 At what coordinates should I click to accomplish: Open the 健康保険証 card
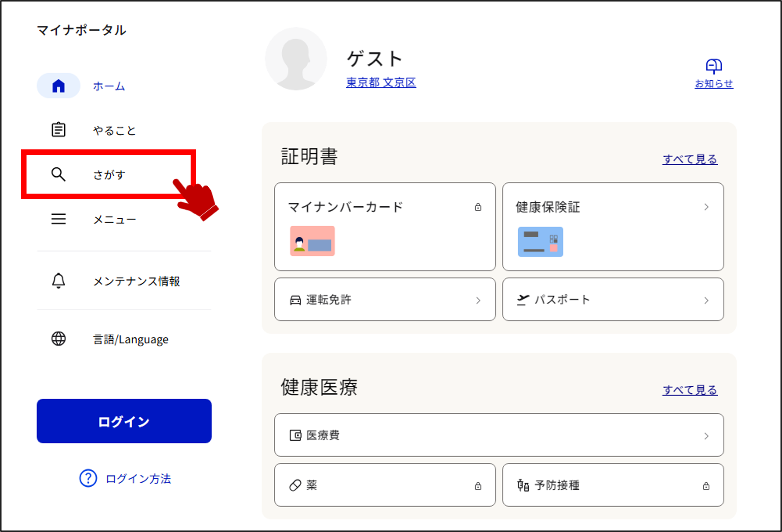613,227
